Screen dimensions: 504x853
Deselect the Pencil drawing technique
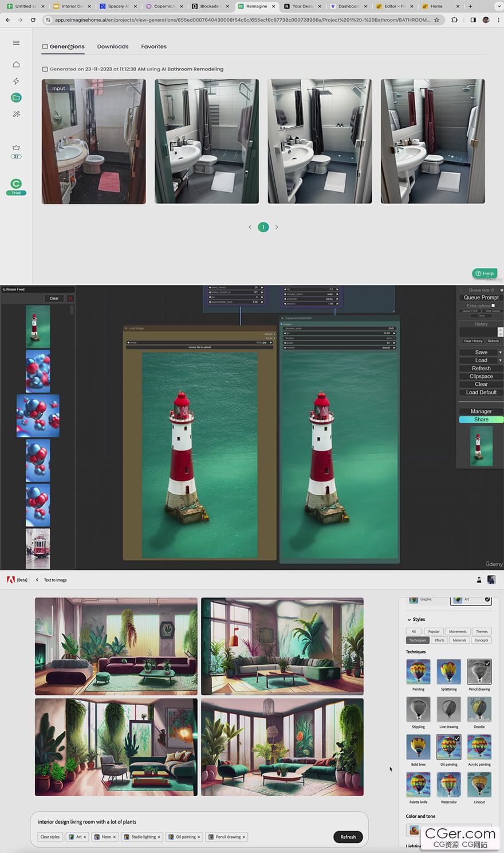(x=479, y=671)
